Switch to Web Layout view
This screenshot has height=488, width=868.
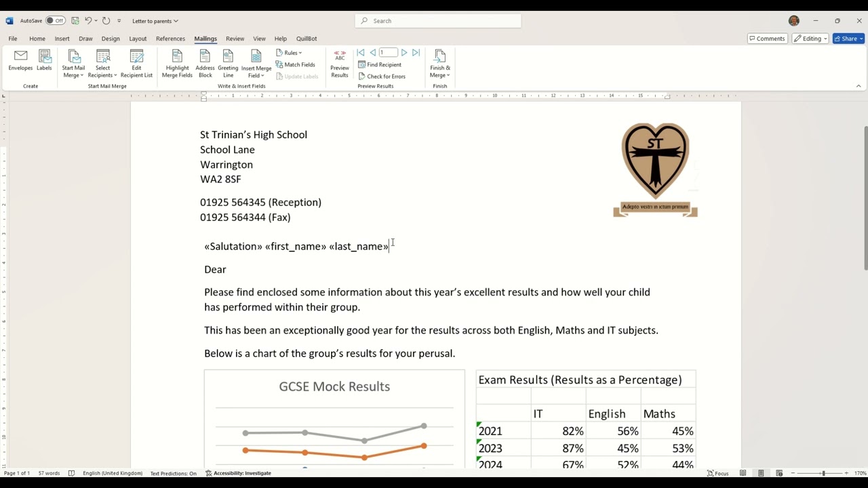click(779, 473)
